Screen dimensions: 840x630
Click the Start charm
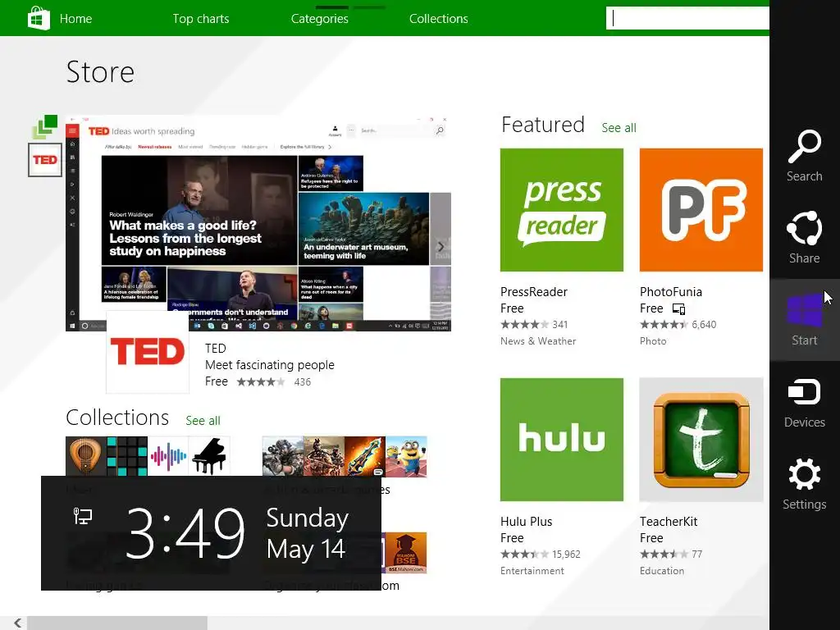804,320
